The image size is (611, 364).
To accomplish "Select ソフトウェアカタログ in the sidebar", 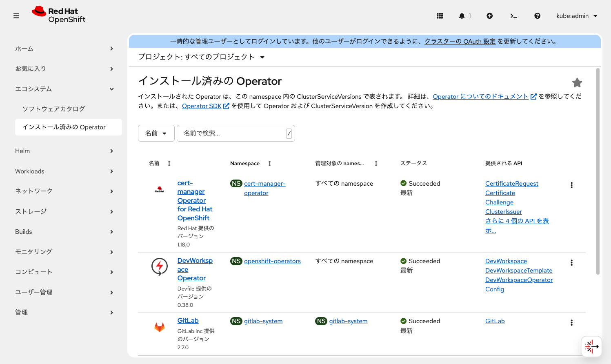I will click(x=53, y=109).
